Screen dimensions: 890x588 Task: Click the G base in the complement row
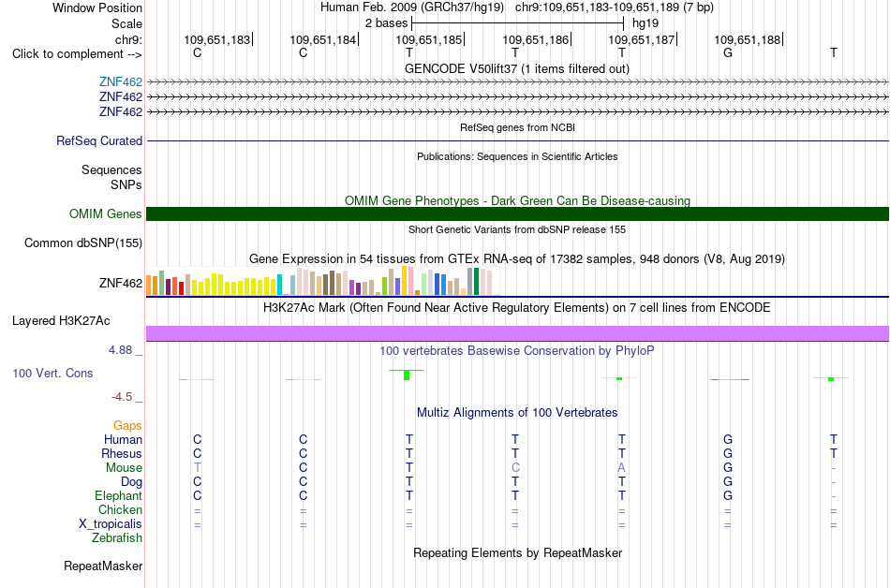(728, 53)
